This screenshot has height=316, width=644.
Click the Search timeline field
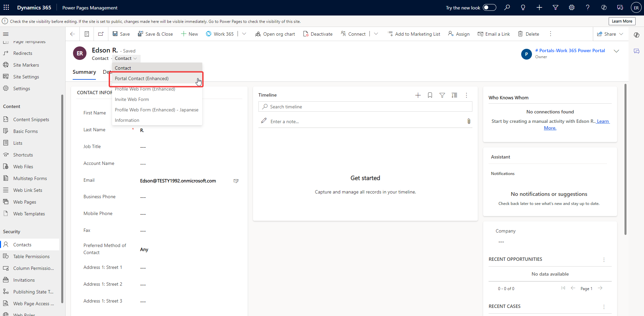(365, 107)
